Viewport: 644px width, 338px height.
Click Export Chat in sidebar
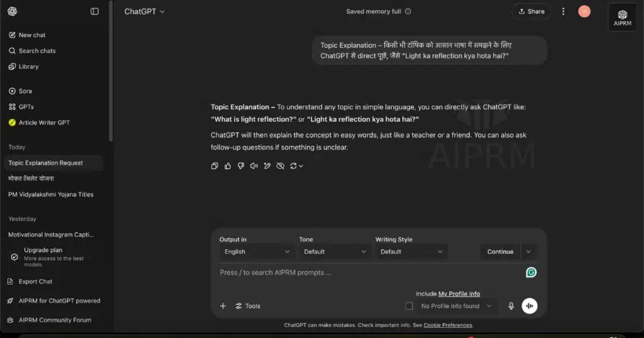30,281
